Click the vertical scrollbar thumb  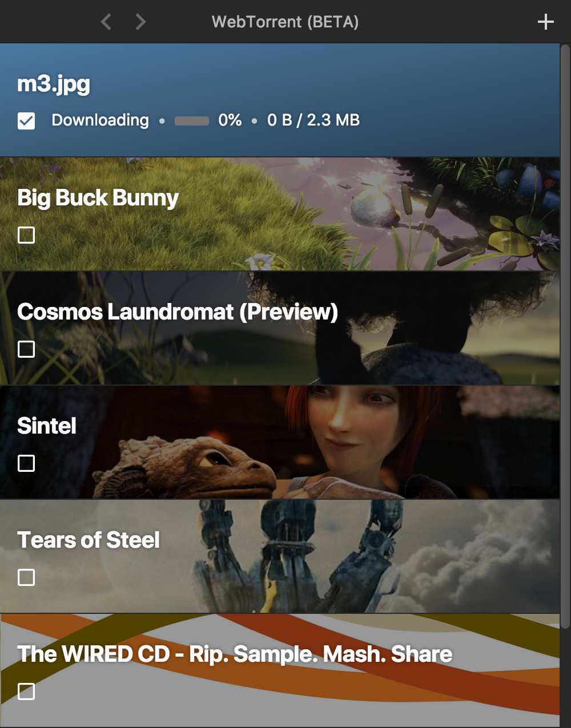565,337
